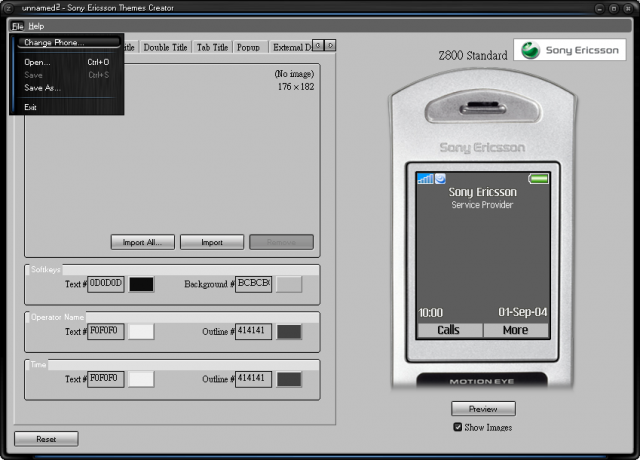Image resolution: width=640 pixels, height=460 pixels.
Task: Click the signal strength icon on phone
Action: pyautogui.click(x=425, y=178)
